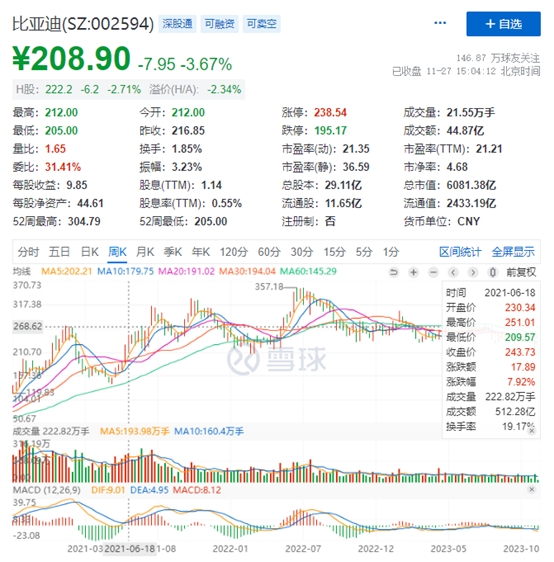Click the 市盈率(TTM) 21.21 value
Viewport: 554px width, 562px height.
pyautogui.click(x=489, y=149)
